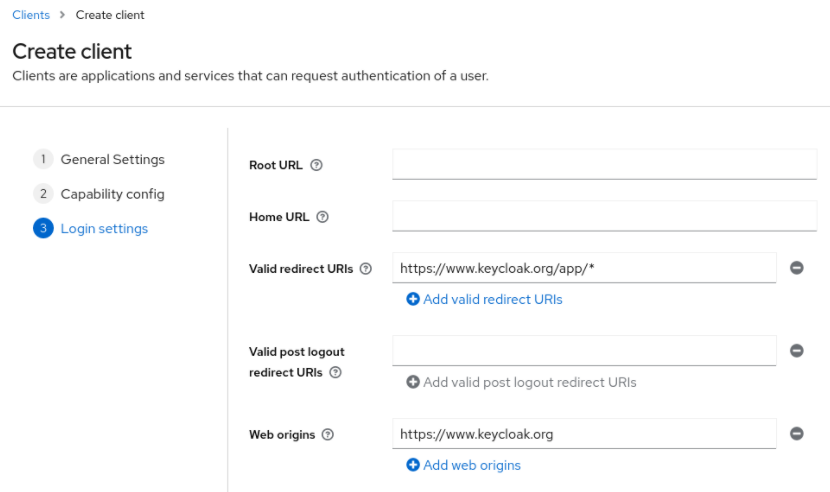Select the Login settings step
This screenshot has height=492, width=830.
[104, 229]
